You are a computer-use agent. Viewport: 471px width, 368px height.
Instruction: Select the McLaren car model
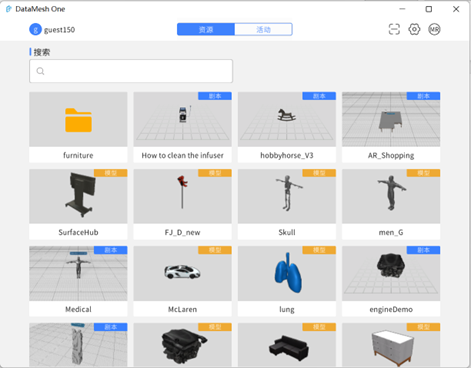pyautogui.click(x=182, y=281)
